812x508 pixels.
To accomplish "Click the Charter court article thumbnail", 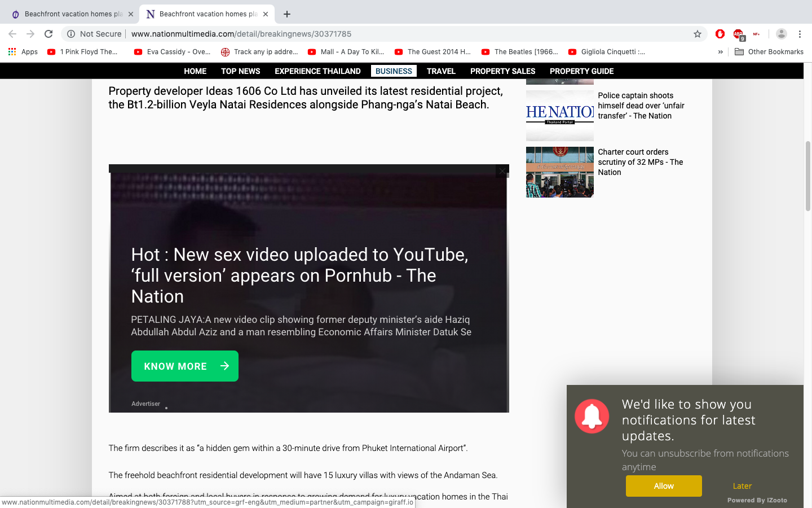I will tap(560, 172).
